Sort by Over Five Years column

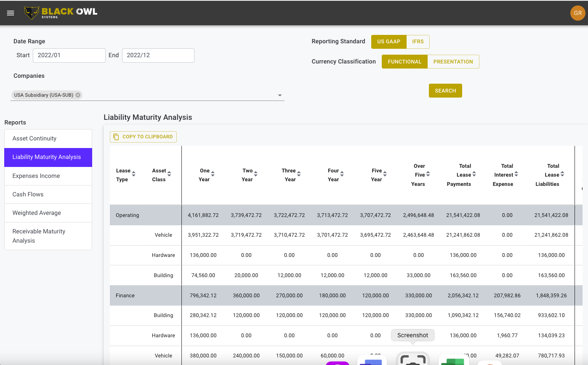click(428, 174)
